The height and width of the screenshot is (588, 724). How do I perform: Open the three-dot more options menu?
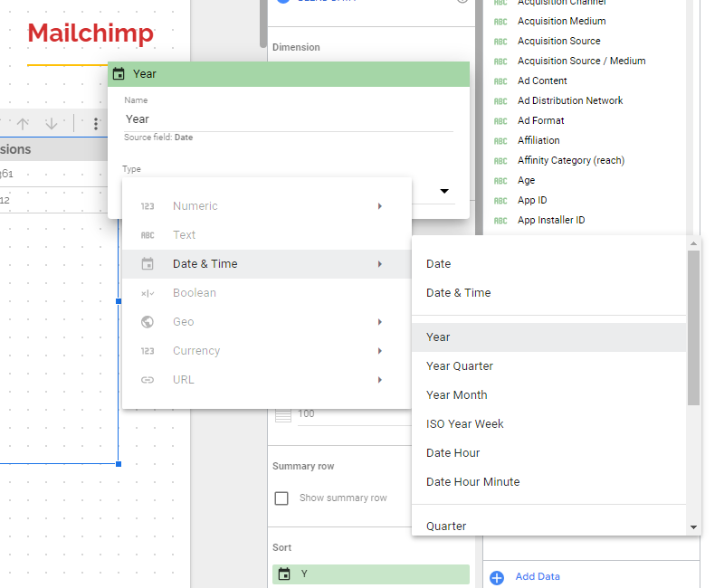(96, 123)
